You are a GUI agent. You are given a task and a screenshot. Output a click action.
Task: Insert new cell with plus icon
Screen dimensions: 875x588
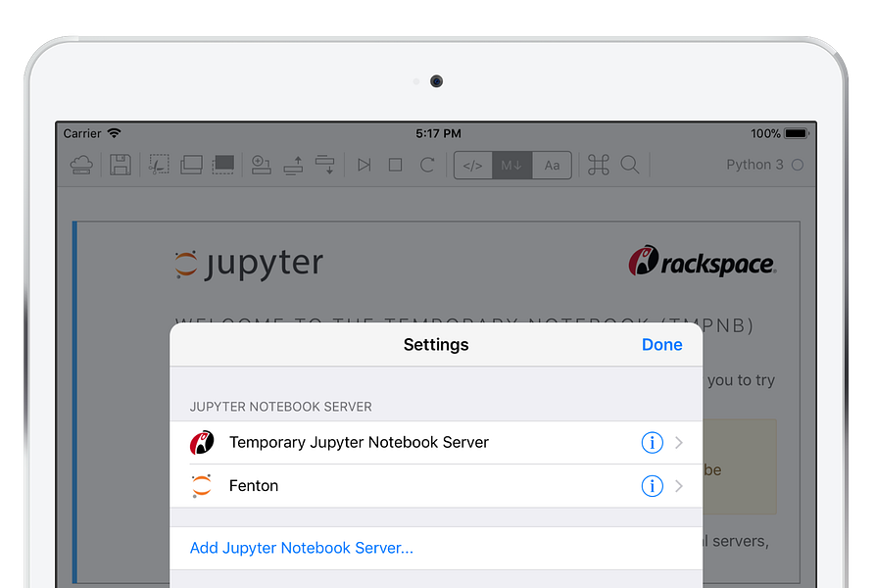261,165
